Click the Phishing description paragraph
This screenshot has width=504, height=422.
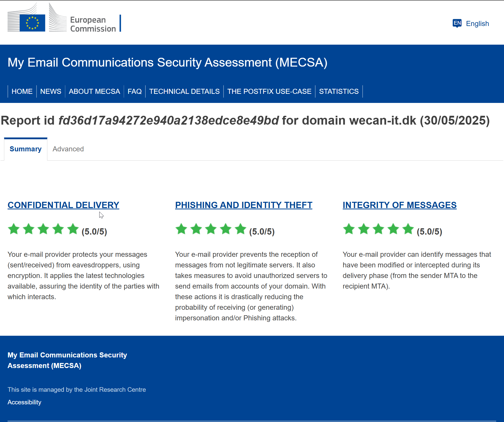click(251, 286)
